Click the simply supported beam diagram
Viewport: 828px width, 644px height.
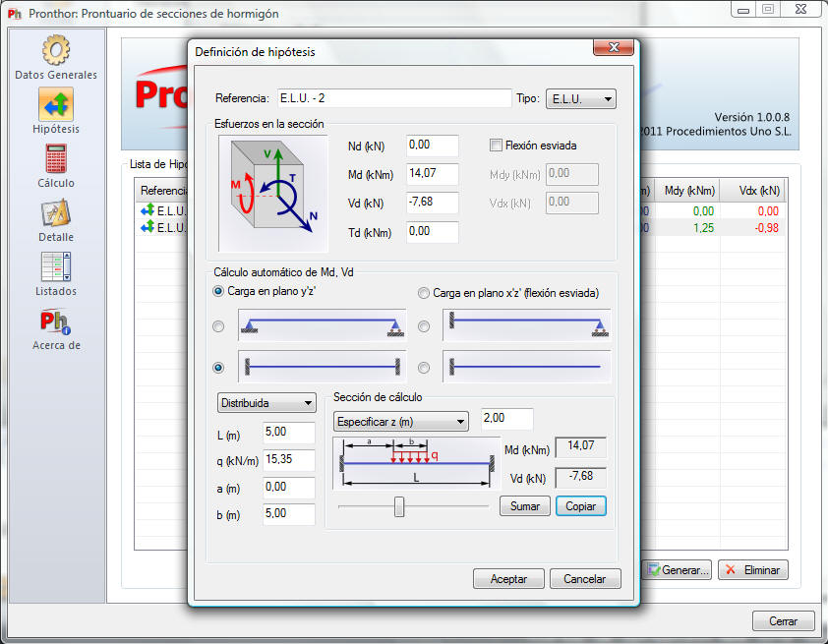[x=323, y=325]
